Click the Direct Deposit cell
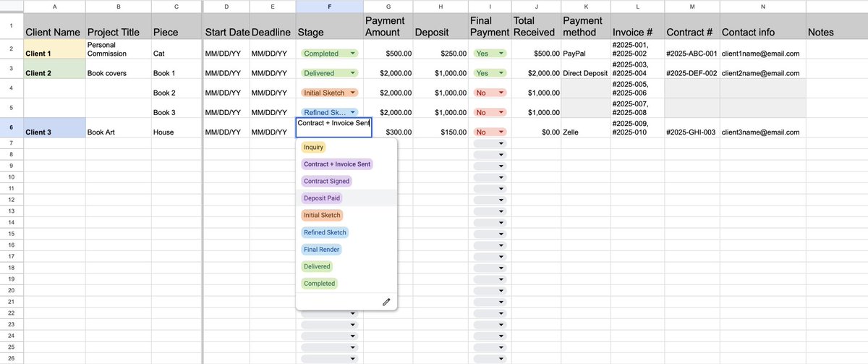The width and height of the screenshot is (868, 364). point(584,69)
